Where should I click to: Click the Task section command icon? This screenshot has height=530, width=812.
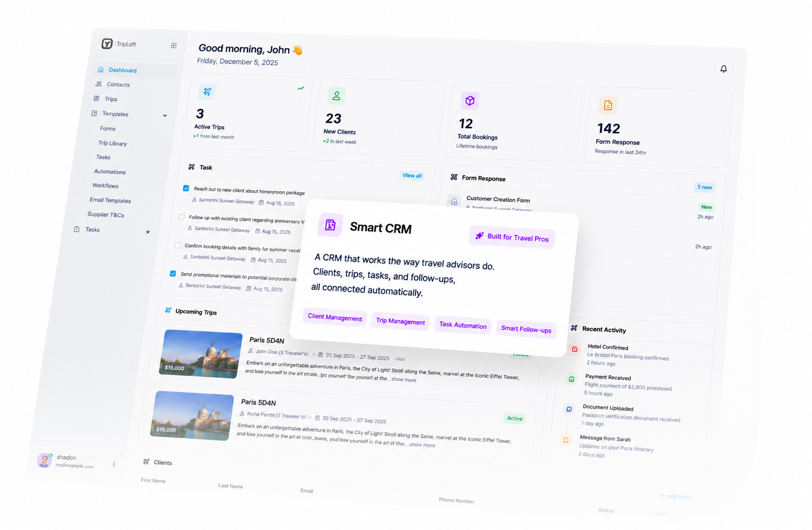click(191, 166)
